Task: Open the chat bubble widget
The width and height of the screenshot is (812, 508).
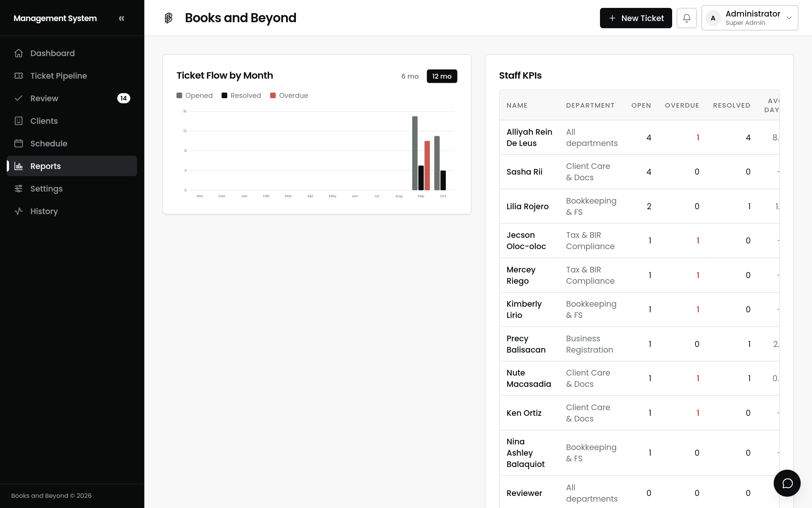Action: tap(787, 483)
